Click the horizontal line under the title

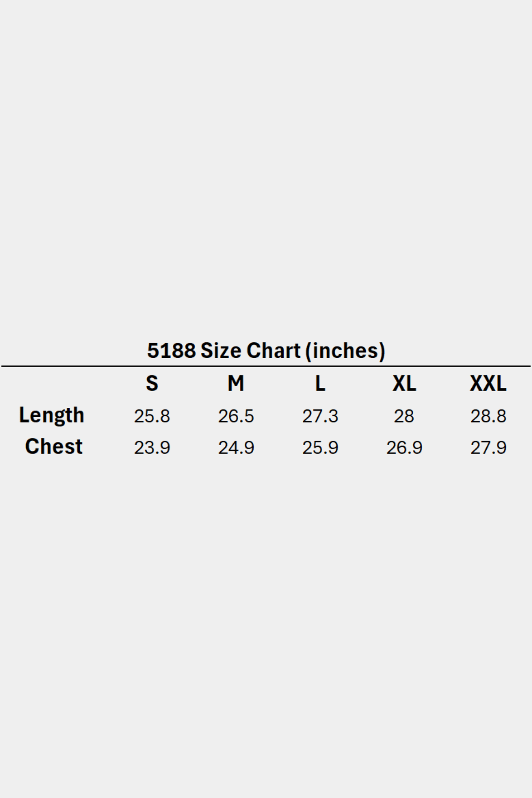click(x=266, y=366)
